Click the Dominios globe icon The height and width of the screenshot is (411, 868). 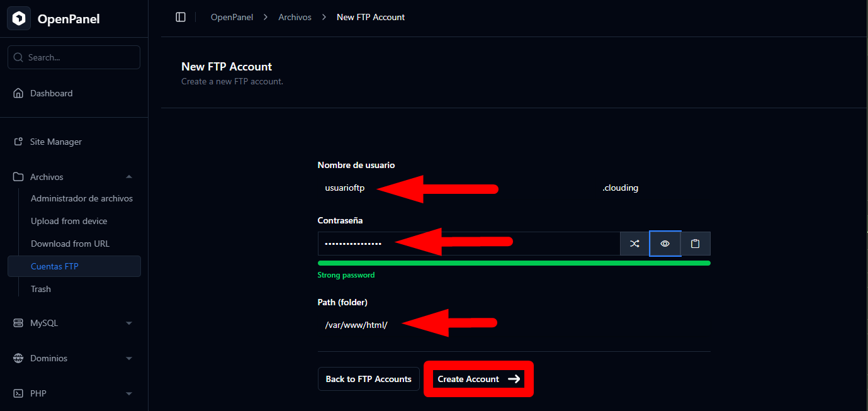18,358
